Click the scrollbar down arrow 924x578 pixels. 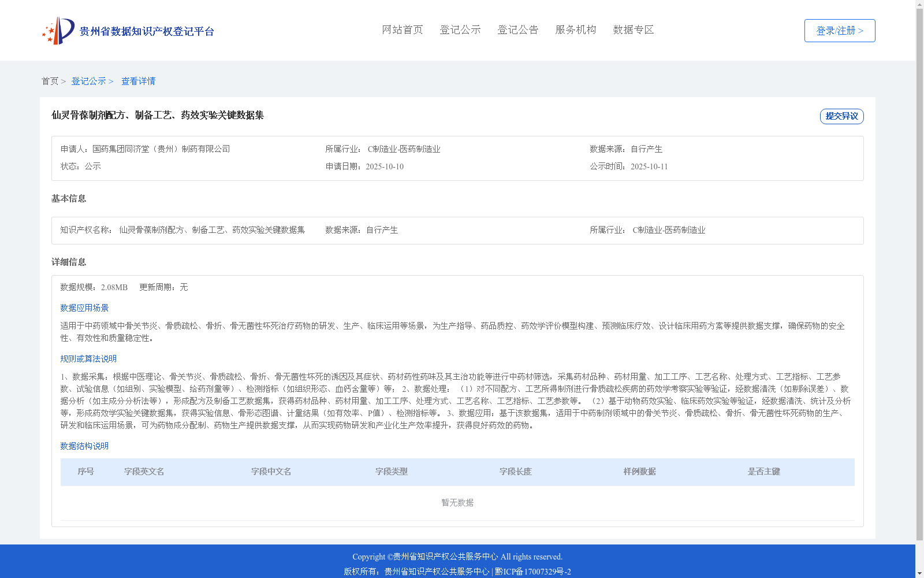[x=919, y=573]
